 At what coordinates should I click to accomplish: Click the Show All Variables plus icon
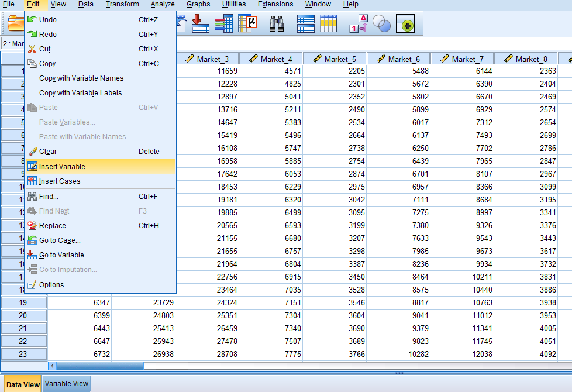click(405, 23)
